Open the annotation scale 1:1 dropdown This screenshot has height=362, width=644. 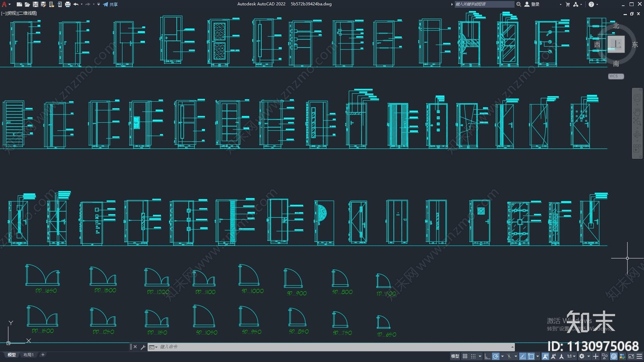click(x=571, y=356)
